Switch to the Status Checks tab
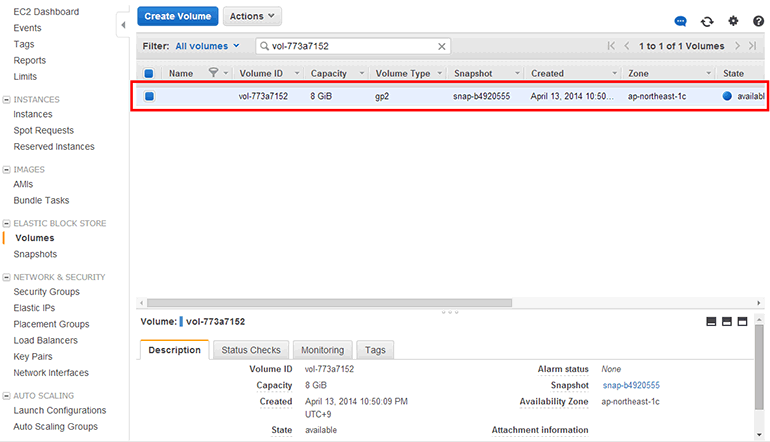 coord(251,350)
